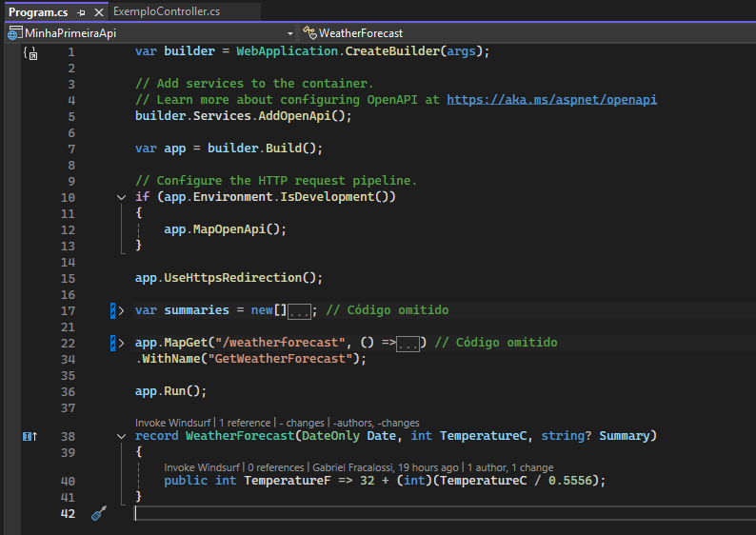
Task: Click the 'Configure the HTTP request pipeline' comment
Action: pyautogui.click(x=276, y=180)
